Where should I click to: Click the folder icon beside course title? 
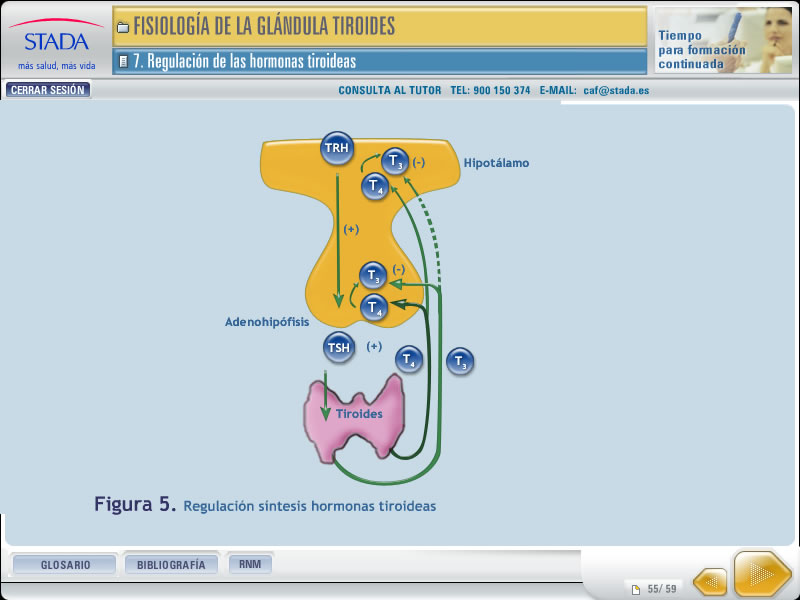pos(123,27)
